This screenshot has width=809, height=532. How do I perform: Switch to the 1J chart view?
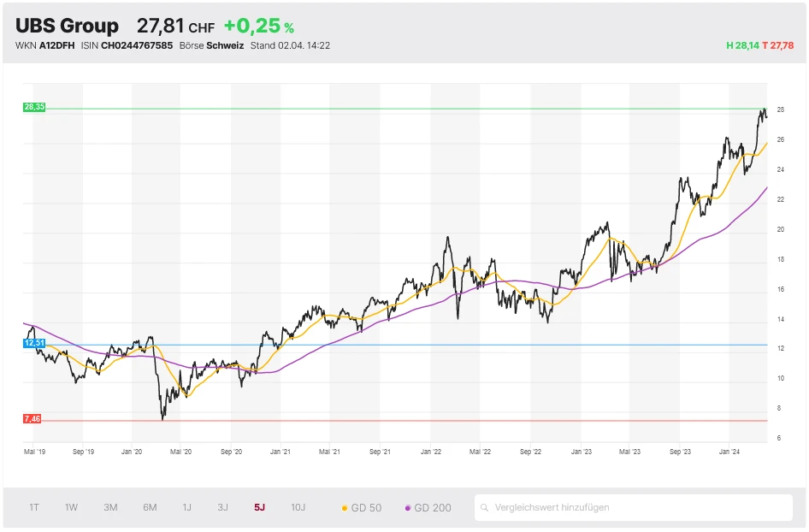point(186,507)
